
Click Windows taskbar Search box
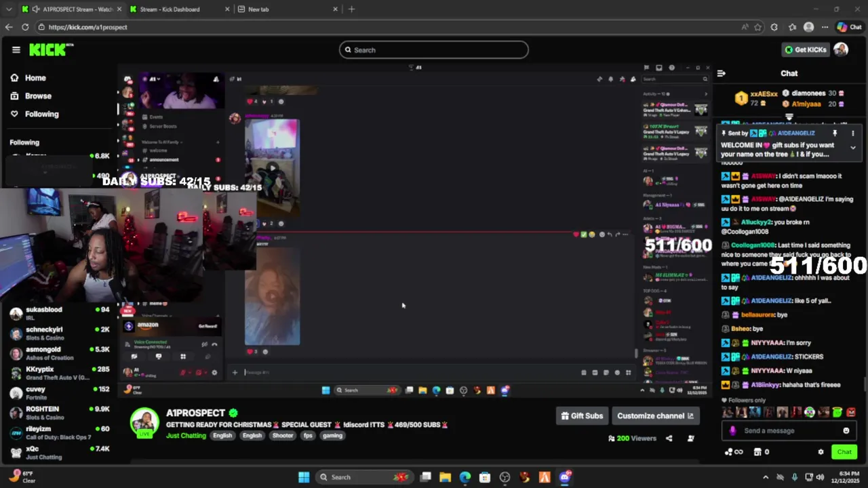click(365, 477)
